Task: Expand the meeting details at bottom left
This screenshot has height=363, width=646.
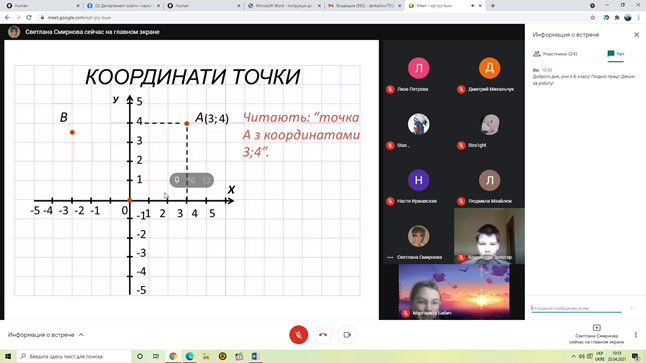Action: (x=46, y=335)
